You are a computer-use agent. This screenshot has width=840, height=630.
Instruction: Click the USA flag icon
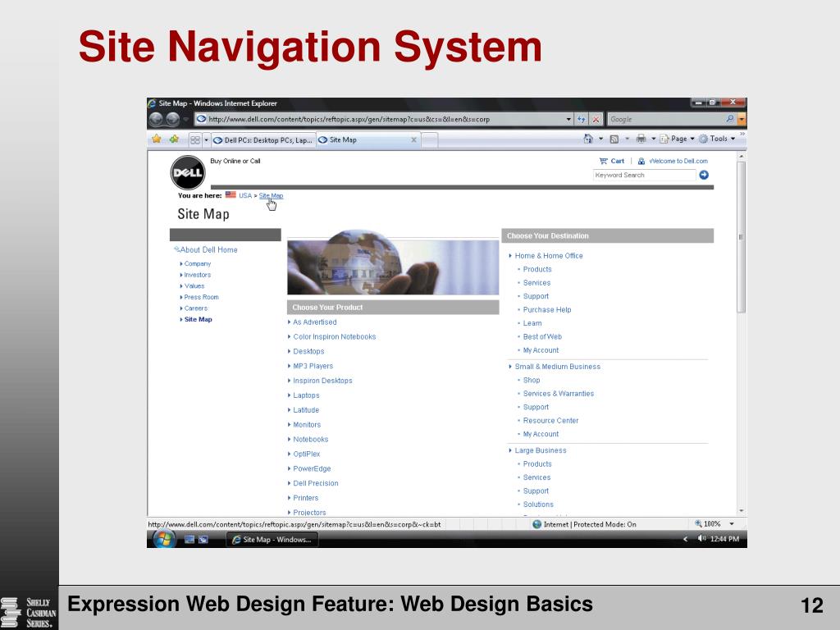click(x=231, y=195)
